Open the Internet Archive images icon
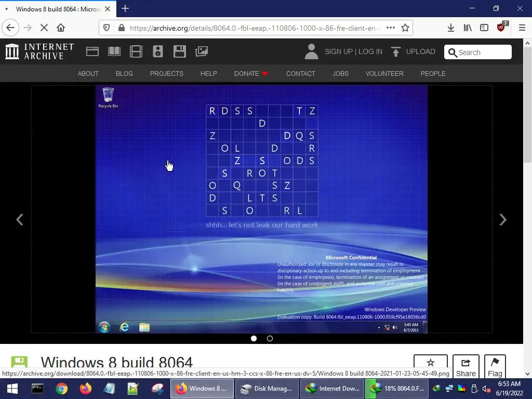The width and height of the screenshot is (532, 399). [x=201, y=51]
